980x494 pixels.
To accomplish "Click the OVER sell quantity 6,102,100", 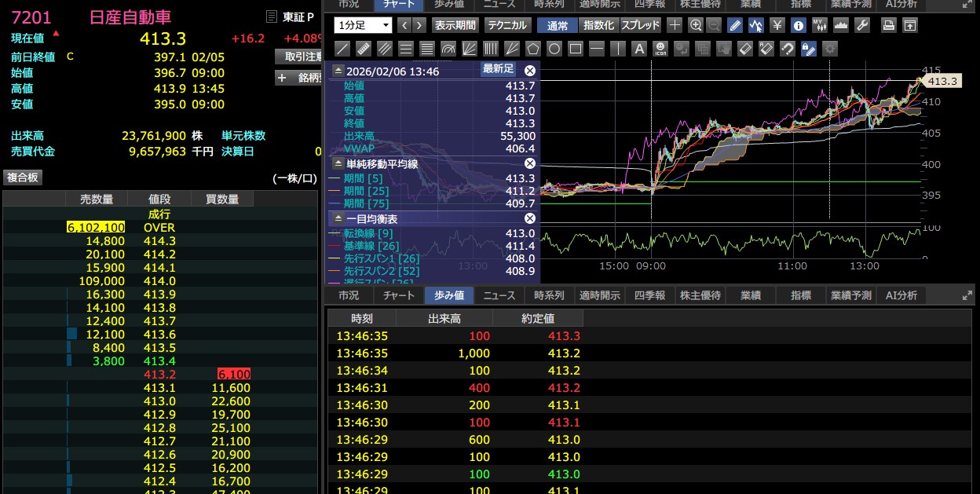I will pos(96,228).
